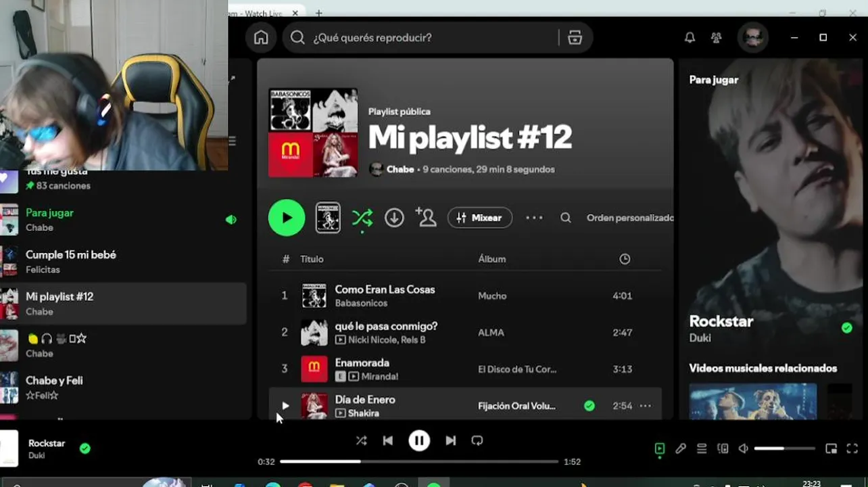868x487 pixels.
Task: Download the playlist
Action: 394,218
